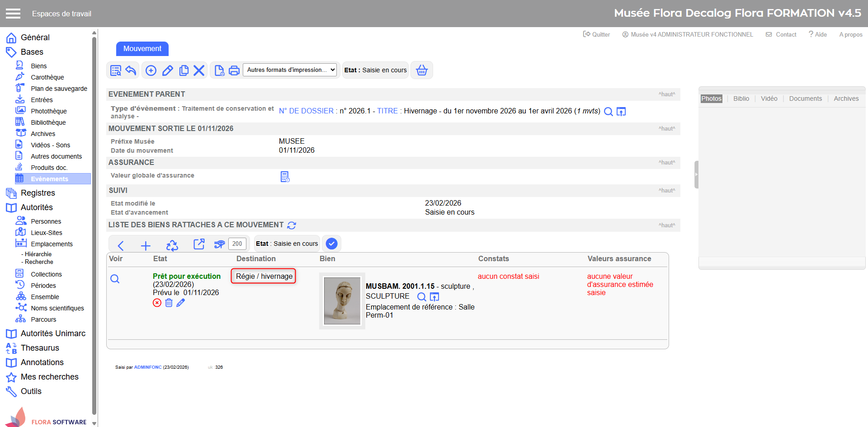
Task: Toggle the eye visibility icon in list toolbar
Action: pos(219,244)
